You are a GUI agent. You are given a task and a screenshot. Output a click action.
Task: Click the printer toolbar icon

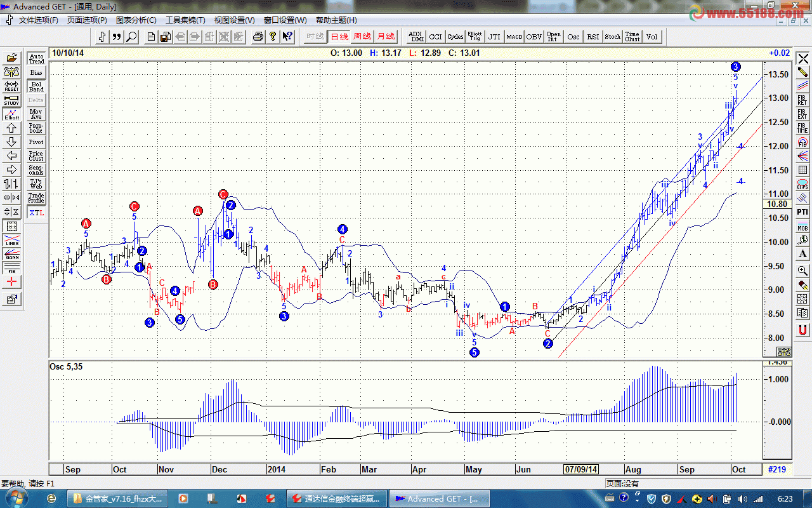point(258,37)
